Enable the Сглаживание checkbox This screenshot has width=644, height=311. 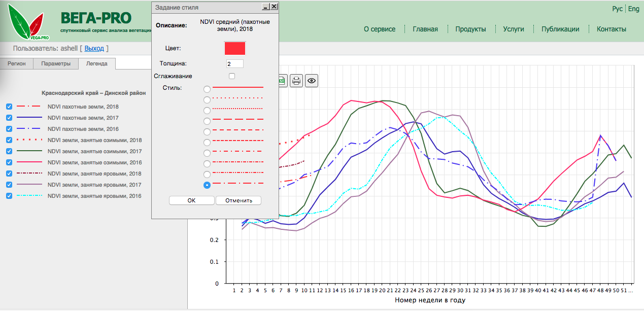point(232,76)
